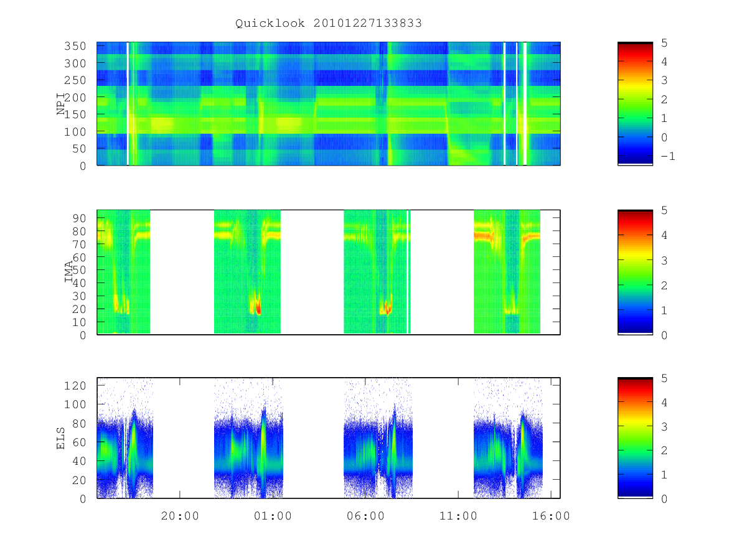Click the -1 label on NPI colorbar
The image size is (747, 560).
click(669, 156)
